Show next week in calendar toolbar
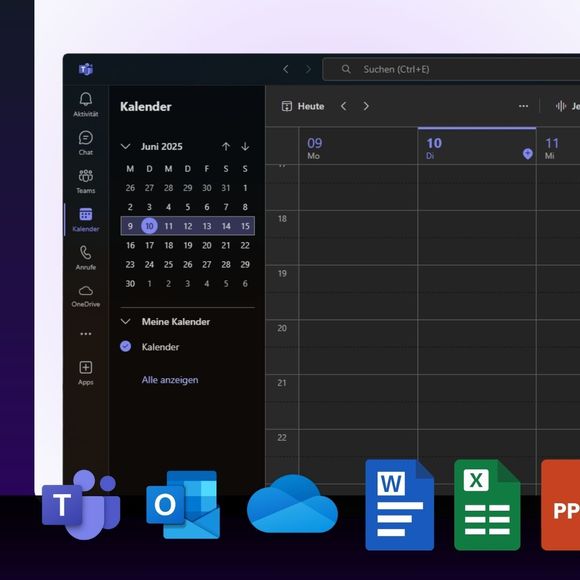The image size is (580, 580). [x=366, y=107]
